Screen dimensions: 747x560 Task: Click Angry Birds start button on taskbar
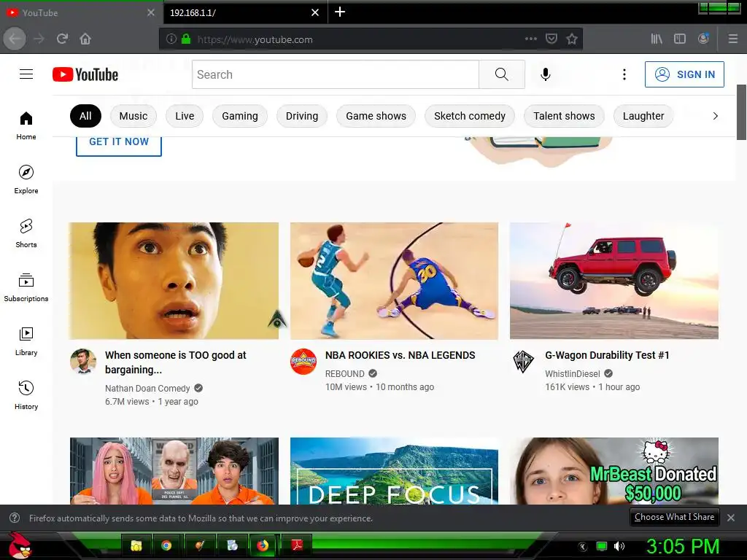tap(20, 545)
